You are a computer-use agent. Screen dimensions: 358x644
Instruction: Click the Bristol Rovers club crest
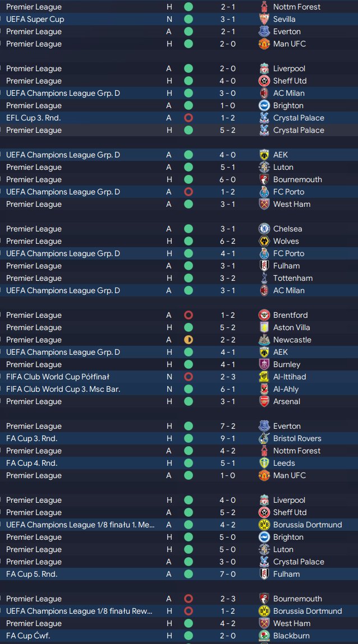(264, 438)
